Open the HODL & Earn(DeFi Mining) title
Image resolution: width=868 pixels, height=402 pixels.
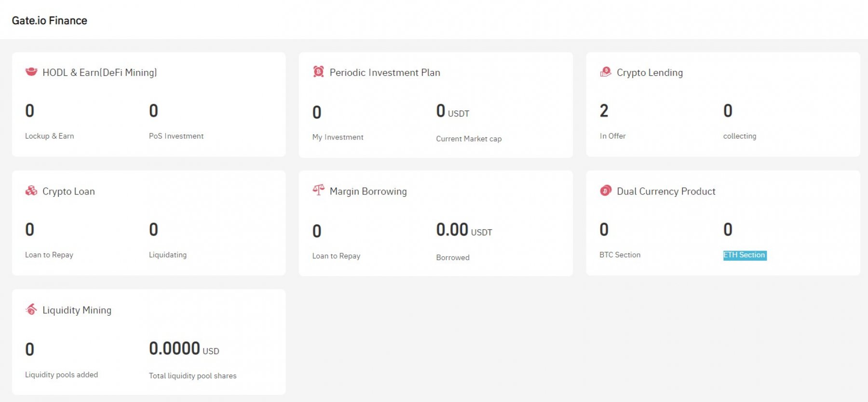pos(99,72)
